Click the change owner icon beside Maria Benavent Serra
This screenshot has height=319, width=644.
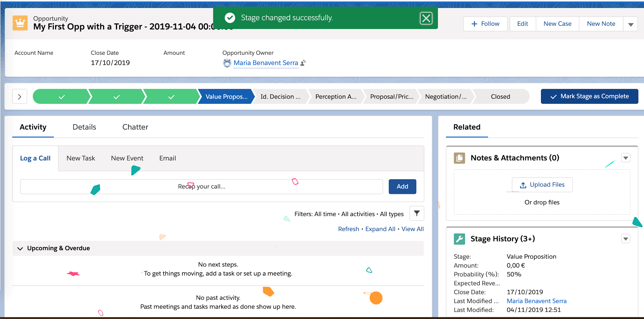[303, 63]
